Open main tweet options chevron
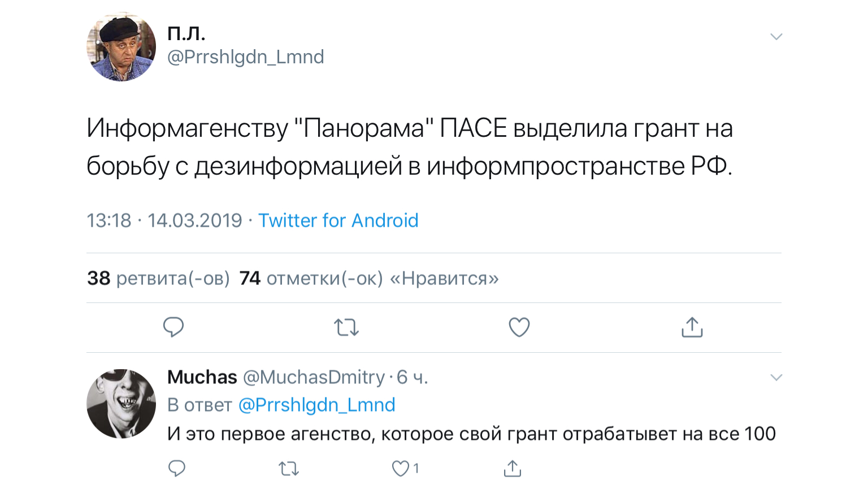The image size is (868, 489). click(776, 37)
